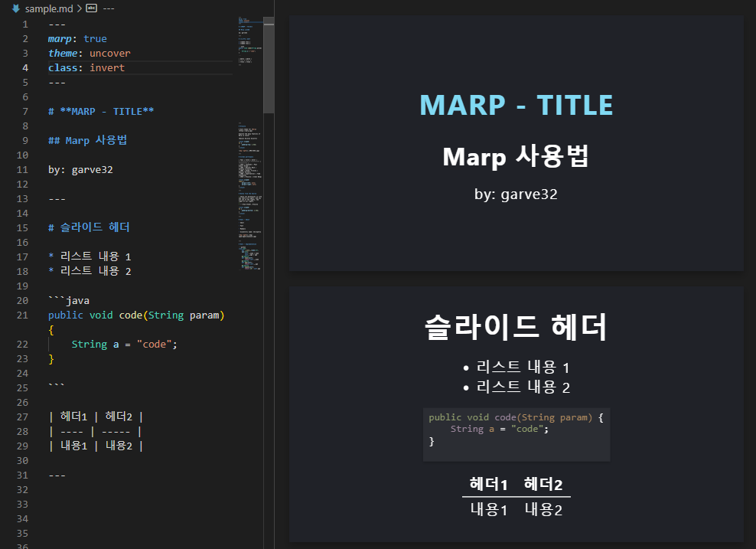The height and width of the screenshot is (549, 756).
Task: Click the "by: garve32" text in the editor
Action: click(x=80, y=169)
